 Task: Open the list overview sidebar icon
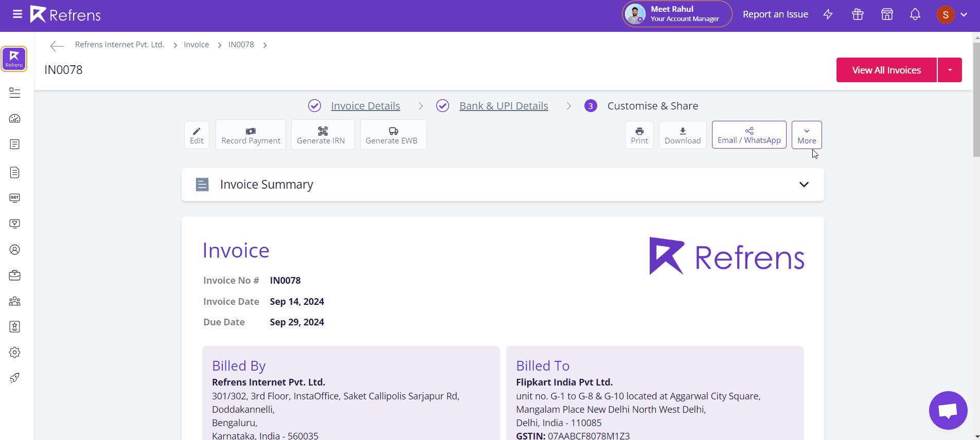tap(15, 93)
